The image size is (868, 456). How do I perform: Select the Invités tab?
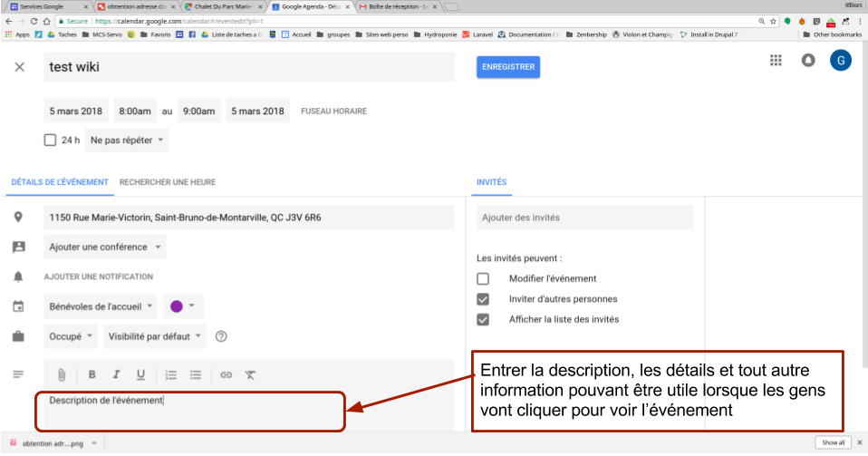[x=492, y=182]
